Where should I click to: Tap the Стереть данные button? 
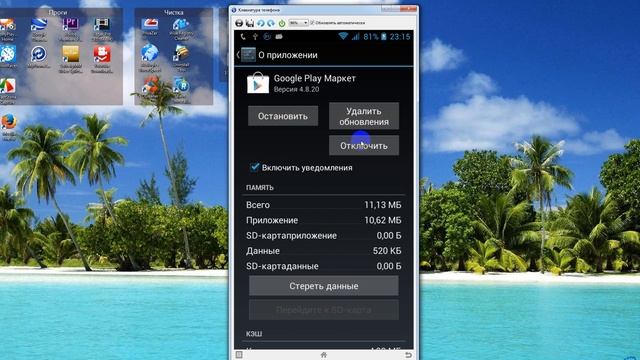(x=324, y=286)
